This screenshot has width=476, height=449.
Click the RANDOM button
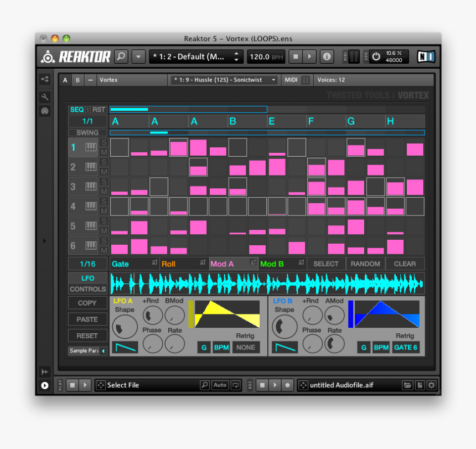tap(365, 264)
